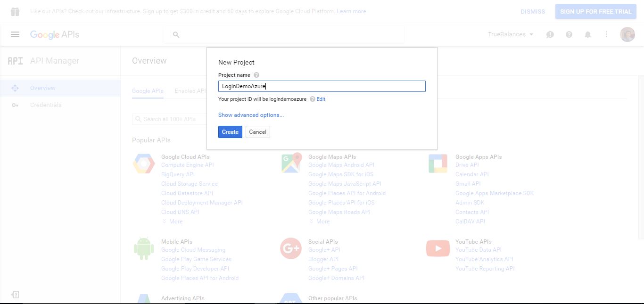This screenshot has width=644, height=304.
Task: Click the top search input box
Action: [284, 34]
